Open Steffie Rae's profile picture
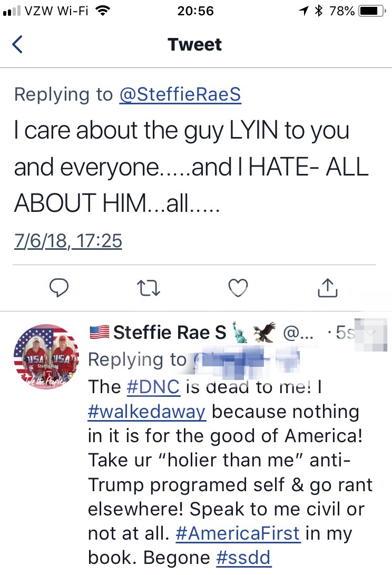The image size is (392, 575). click(x=46, y=356)
